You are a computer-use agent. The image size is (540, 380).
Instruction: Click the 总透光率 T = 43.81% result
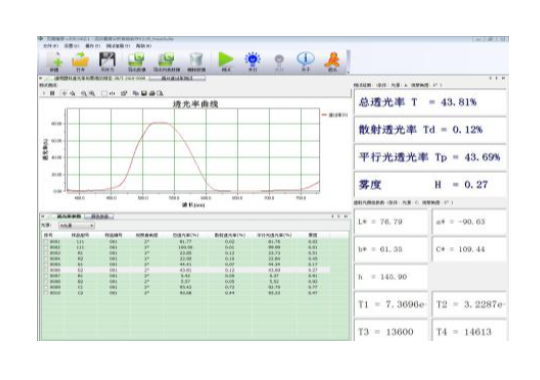(x=430, y=102)
